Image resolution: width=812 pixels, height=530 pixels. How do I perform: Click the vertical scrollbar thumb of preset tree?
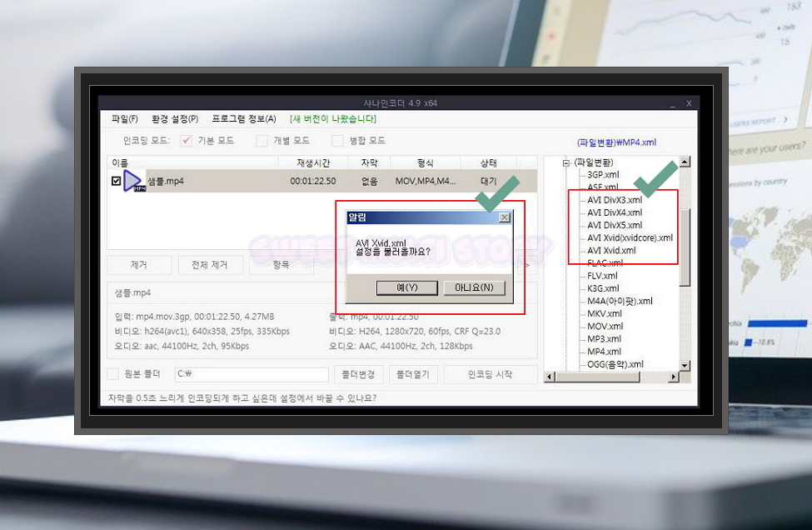pos(685,247)
